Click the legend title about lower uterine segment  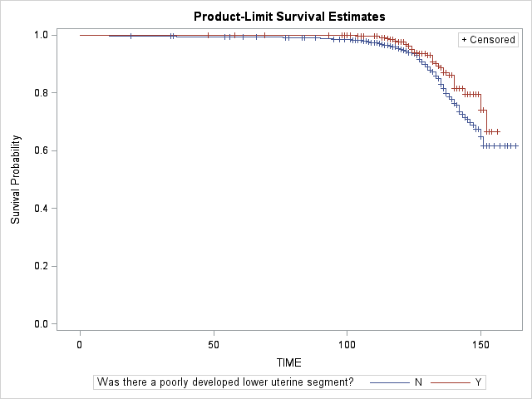(x=225, y=382)
